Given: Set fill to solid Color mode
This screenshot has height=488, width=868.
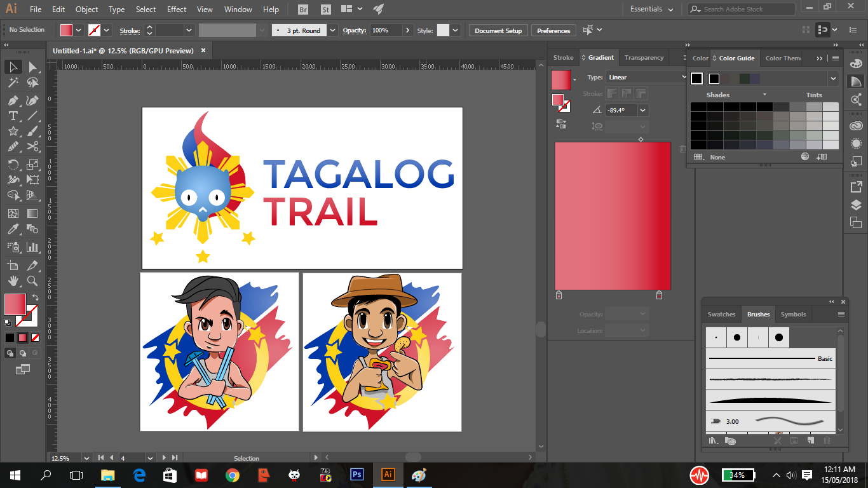Looking at the screenshot, I should tap(10, 338).
